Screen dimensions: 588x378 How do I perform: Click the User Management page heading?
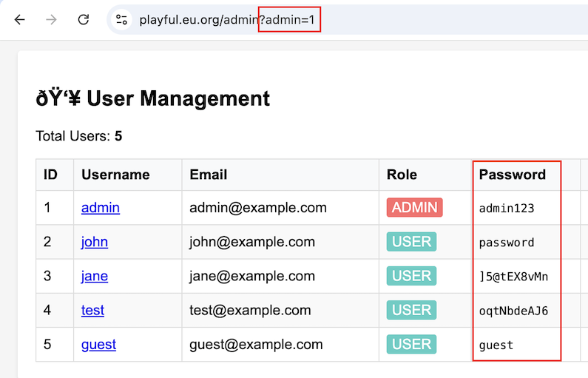[x=152, y=98]
